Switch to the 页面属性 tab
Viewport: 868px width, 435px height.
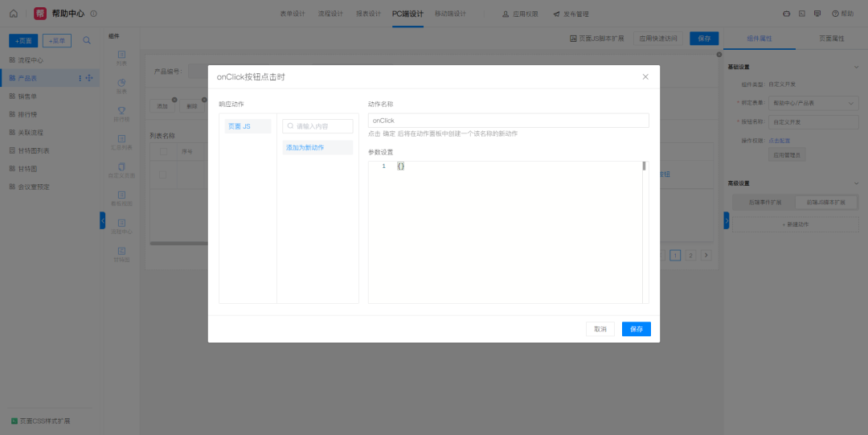click(832, 39)
